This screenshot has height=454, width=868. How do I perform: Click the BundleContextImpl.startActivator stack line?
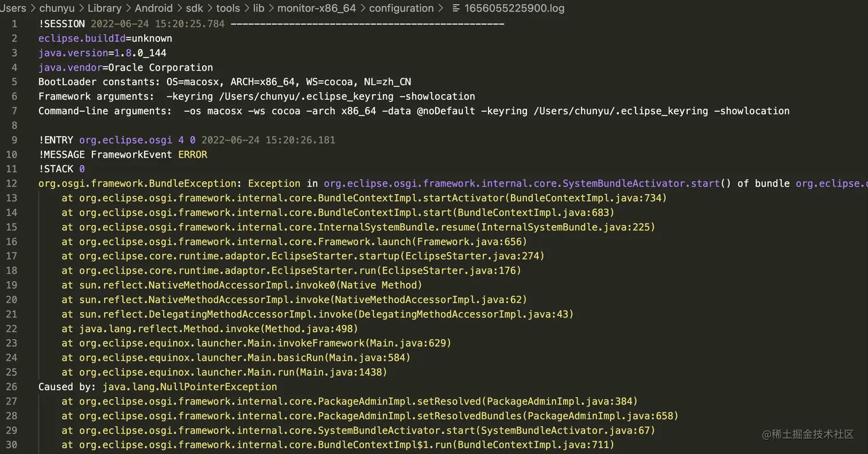[x=364, y=198]
